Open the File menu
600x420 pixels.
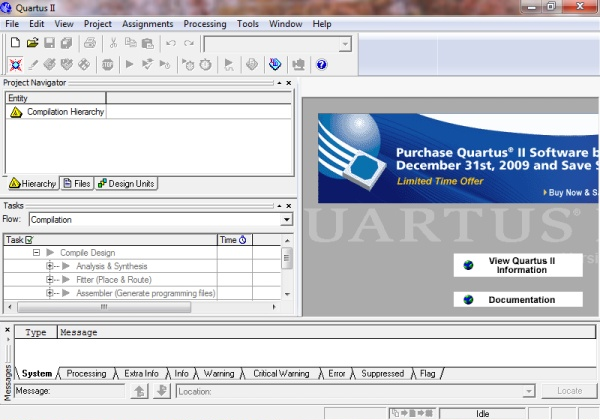pos(12,24)
